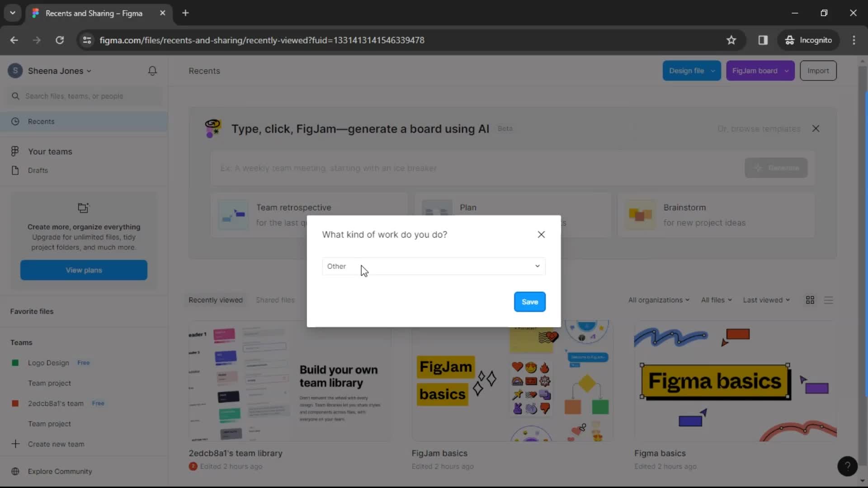868x488 pixels.
Task: Save the work type selection
Action: pos(529,301)
